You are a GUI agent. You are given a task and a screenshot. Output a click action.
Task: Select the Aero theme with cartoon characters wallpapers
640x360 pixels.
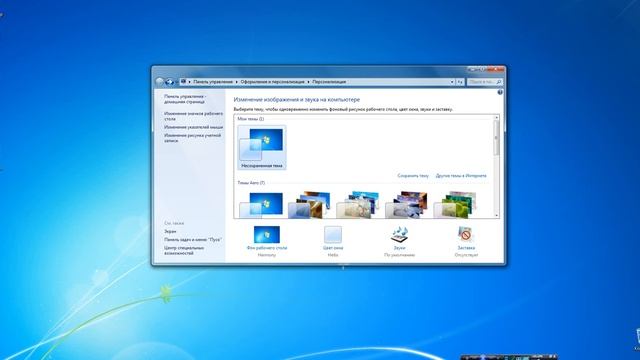point(359,204)
